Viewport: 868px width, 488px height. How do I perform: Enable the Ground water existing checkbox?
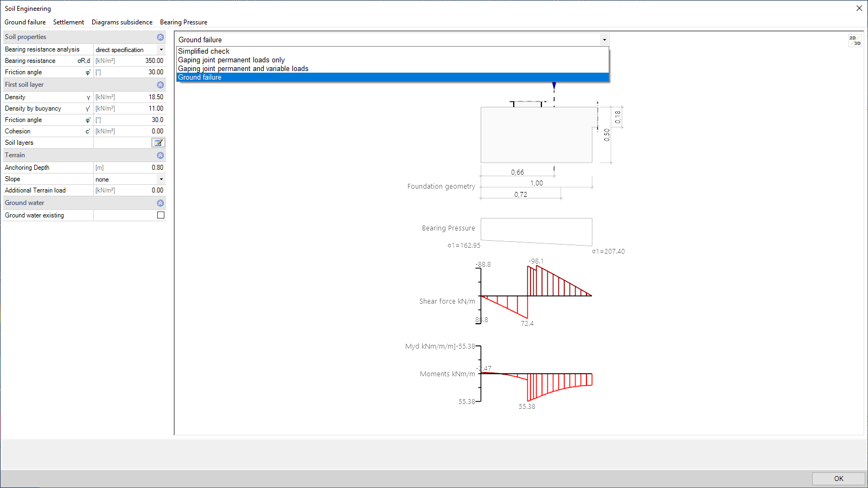click(161, 215)
